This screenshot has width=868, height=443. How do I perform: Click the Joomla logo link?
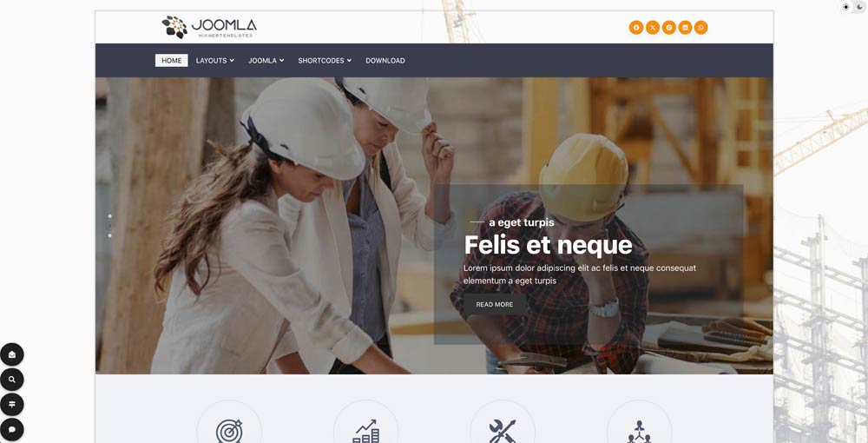[x=209, y=27]
